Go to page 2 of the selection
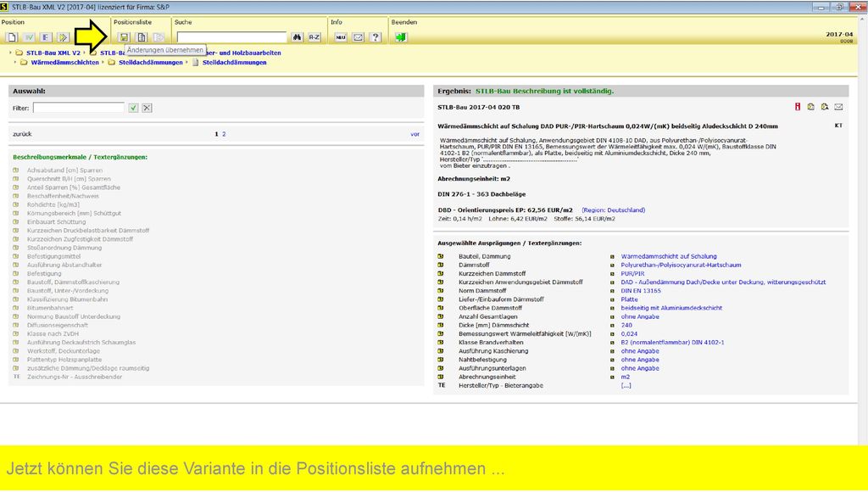Viewport: 868px width, 492px height. [x=224, y=134]
